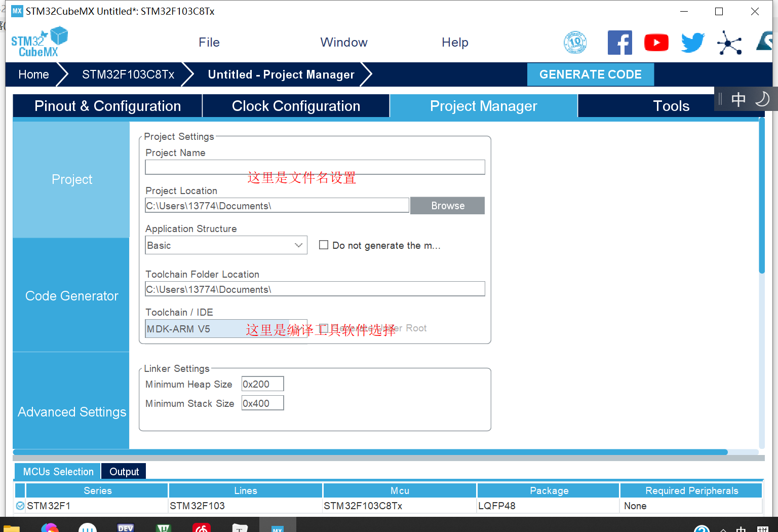This screenshot has width=778, height=532.
Task: Click the moon icon in IME toolbar
Action: 762,99
